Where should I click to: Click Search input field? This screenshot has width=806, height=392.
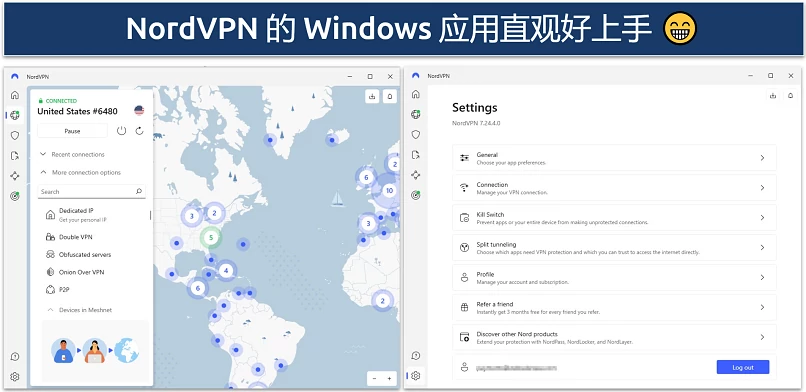(91, 191)
